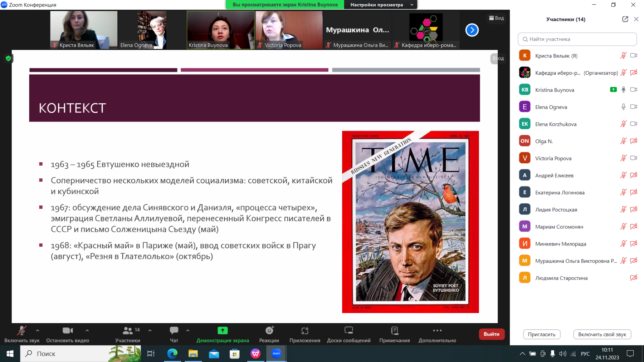Click Elena Korzhukova muted mic icon
Image resolution: width=644 pixels, height=362 pixels.
pos(623,124)
